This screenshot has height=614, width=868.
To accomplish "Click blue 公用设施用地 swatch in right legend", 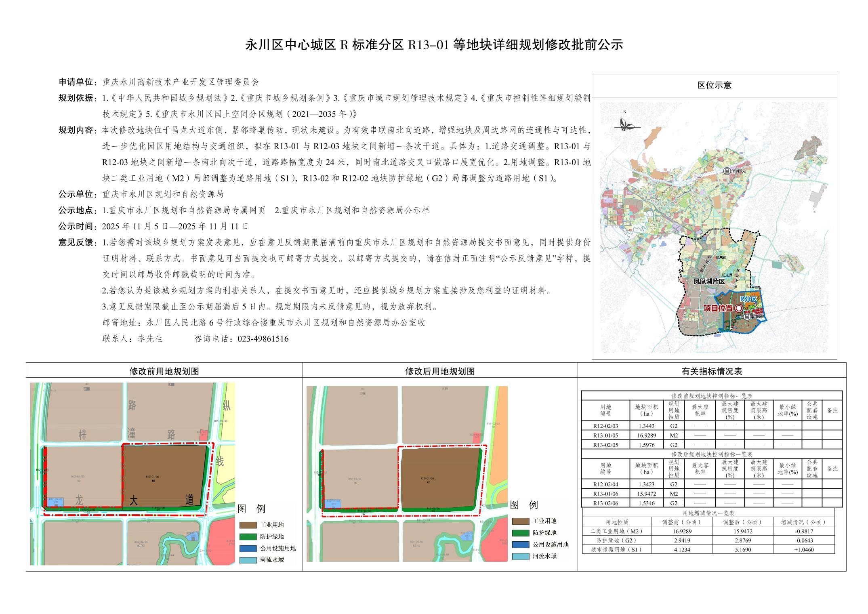I will tap(520, 545).
